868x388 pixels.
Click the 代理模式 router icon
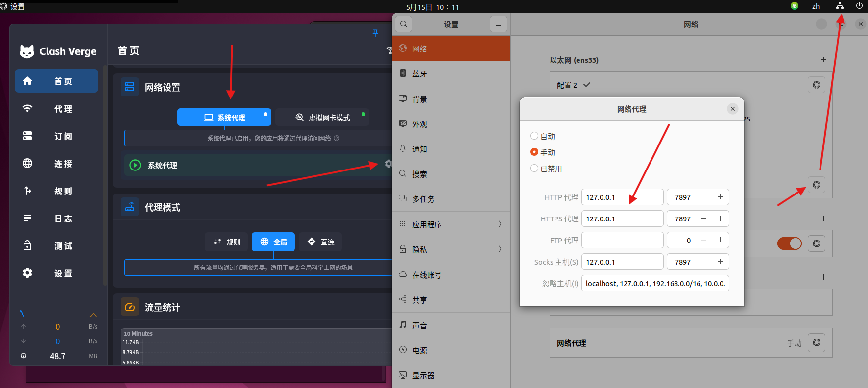point(130,207)
